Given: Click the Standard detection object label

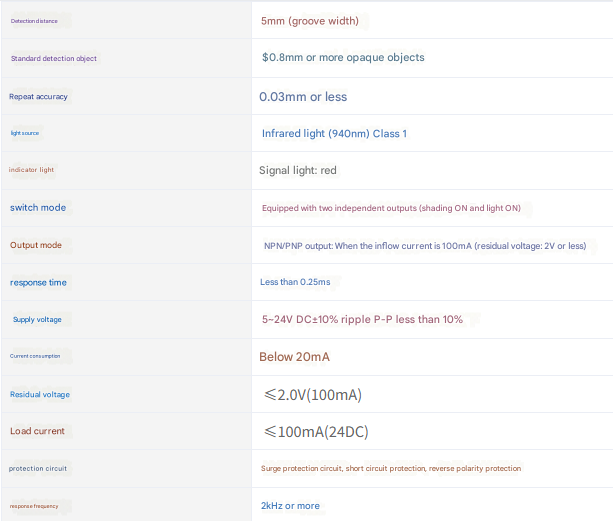Looking at the screenshot, I should (x=54, y=59).
